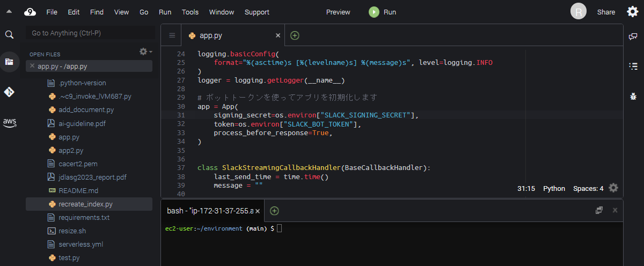
Task: Select app.py - /app.py open file entry
Action: click(x=89, y=66)
